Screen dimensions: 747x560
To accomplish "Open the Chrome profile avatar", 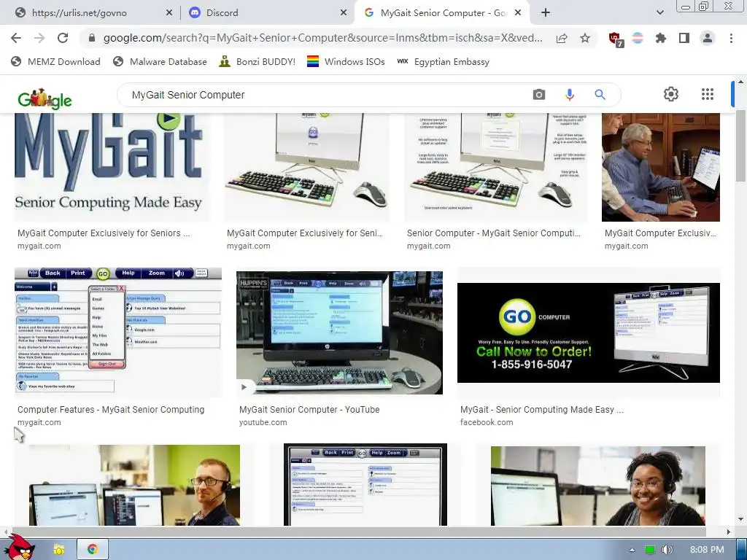I will click(708, 38).
